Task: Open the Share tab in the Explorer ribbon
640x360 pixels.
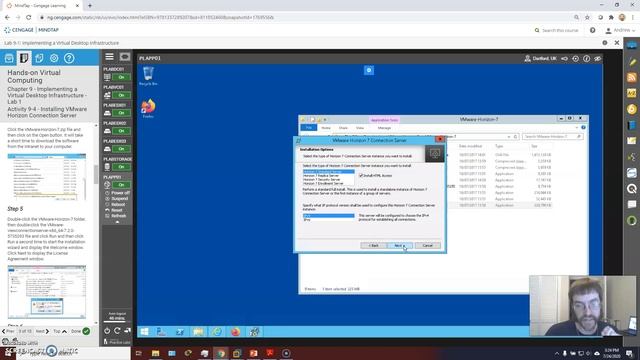Action: point(343,128)
